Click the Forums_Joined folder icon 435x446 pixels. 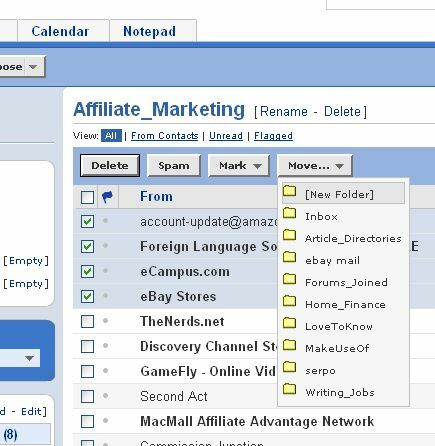289,279
